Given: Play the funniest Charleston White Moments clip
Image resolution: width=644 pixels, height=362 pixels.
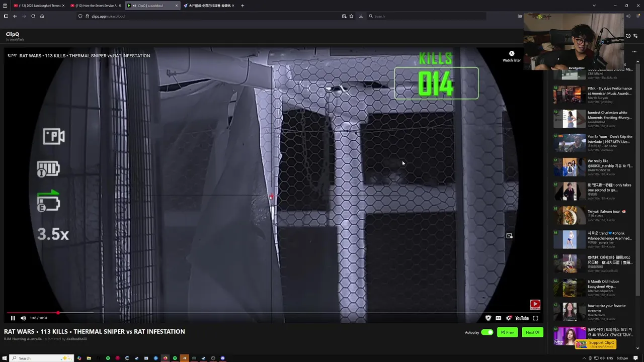Looking at the screenshot, I should pyautogui.click(x=593, y=118).
